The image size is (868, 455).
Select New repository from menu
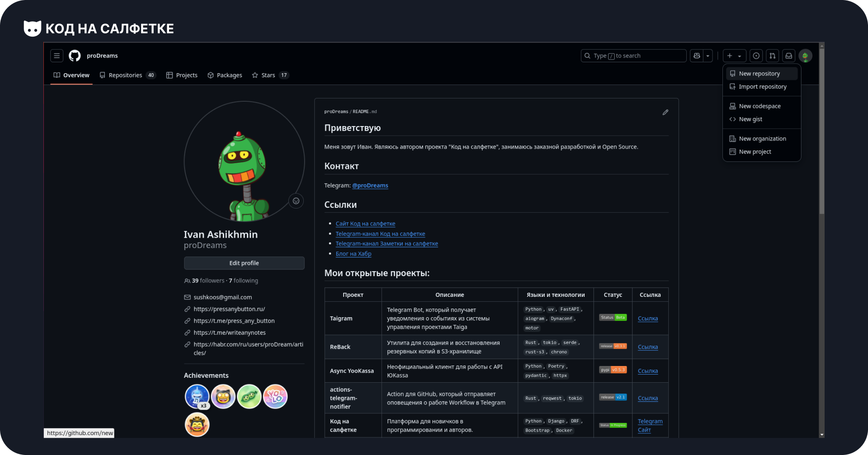(762, 74)
